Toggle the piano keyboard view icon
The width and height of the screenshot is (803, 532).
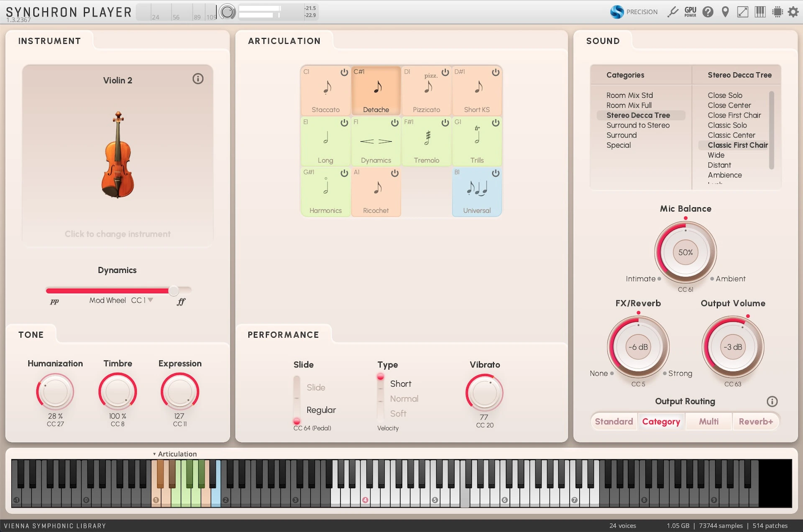point(760,12)
